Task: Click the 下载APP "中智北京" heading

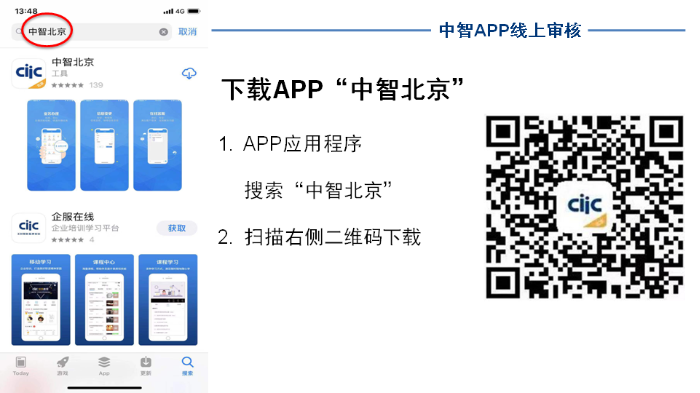Action: [x=342, y=89]
